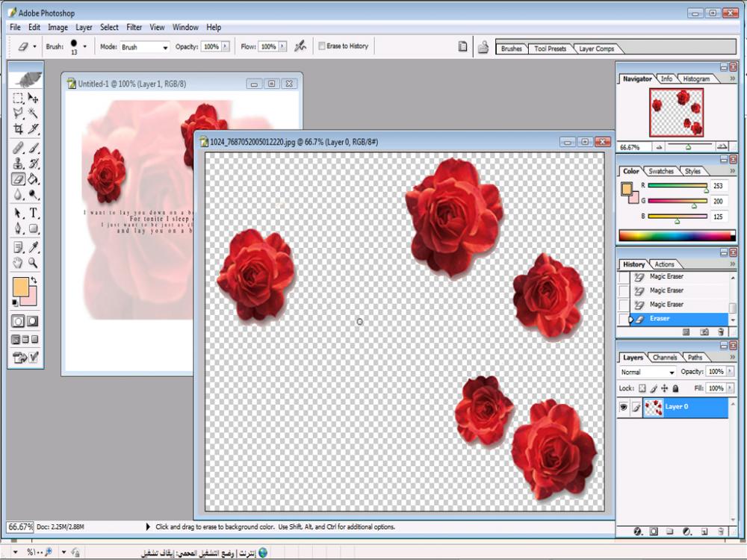Screen dimensions: 747x560
Task: Select the Move tool
Action: (34, 98)
